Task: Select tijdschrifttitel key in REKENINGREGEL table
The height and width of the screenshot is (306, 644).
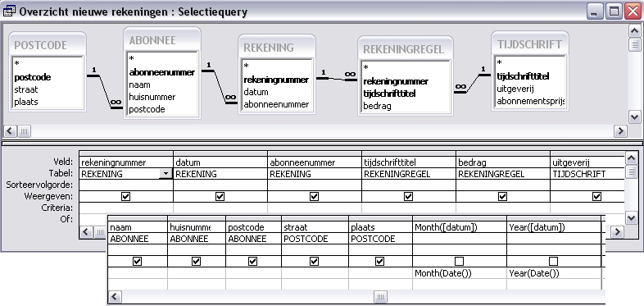Action: pyautogui.click(x=389, y=94)
